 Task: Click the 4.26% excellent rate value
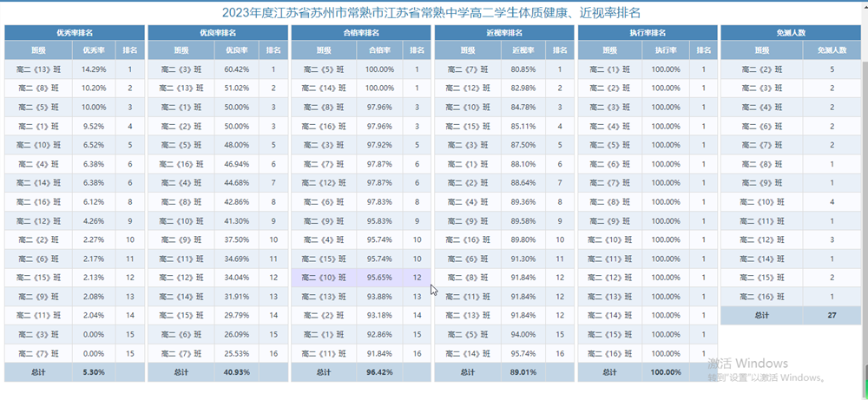(94, 220)
